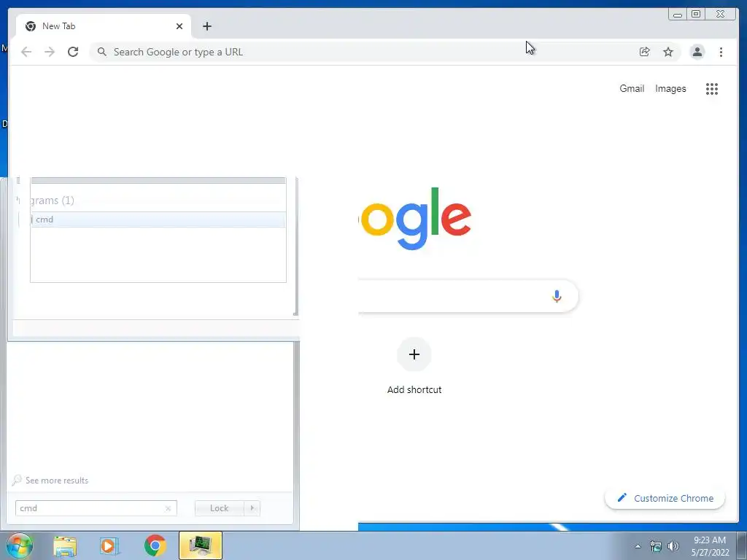Click Show desktop button
Viewport: 747px width, 560px height.
[x=742, y=546]
